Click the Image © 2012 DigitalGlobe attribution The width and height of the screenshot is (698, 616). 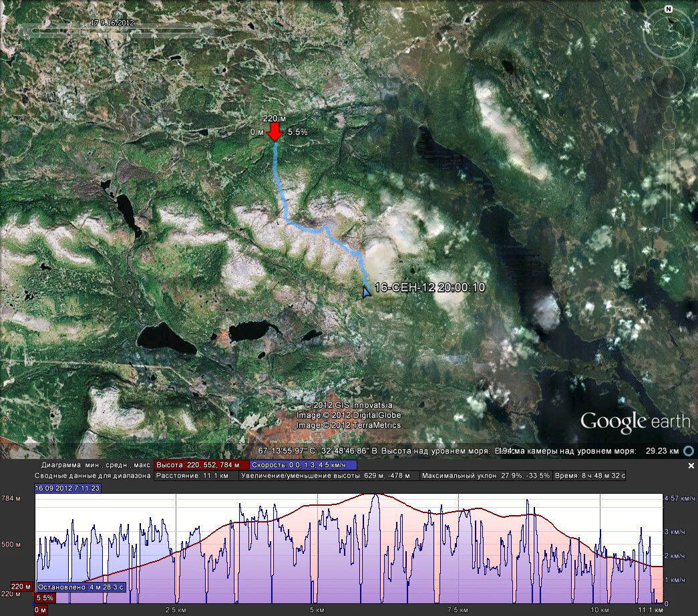(x=349, y=415)
